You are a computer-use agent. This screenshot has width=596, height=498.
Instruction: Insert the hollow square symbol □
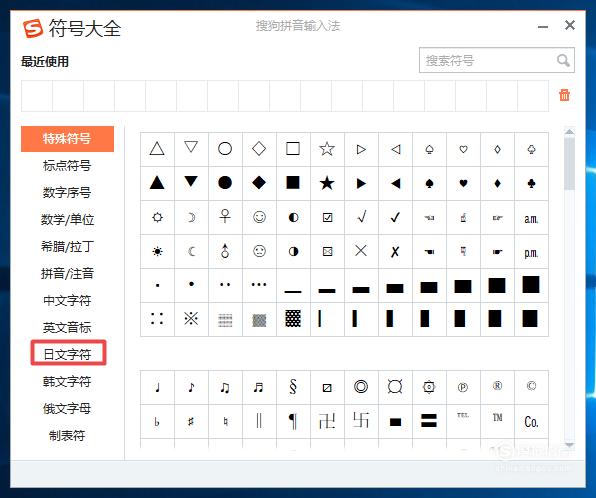[293, 149]
